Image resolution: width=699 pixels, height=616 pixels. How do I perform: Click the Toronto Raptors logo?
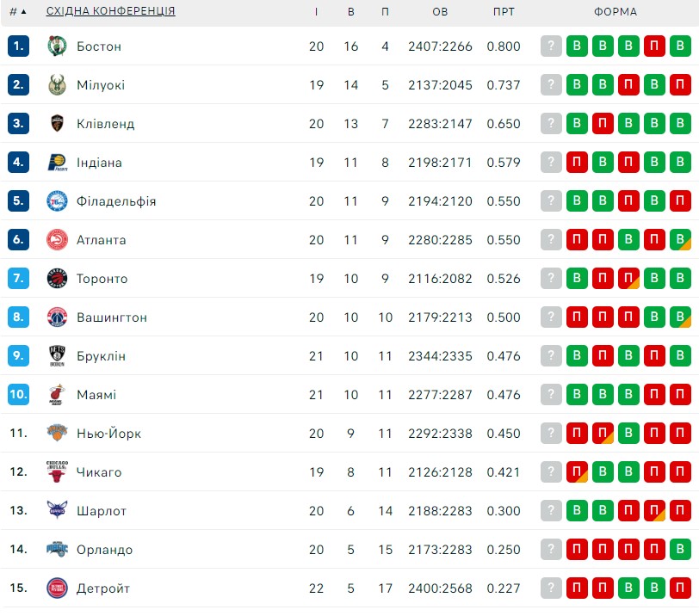pos(57,279)
